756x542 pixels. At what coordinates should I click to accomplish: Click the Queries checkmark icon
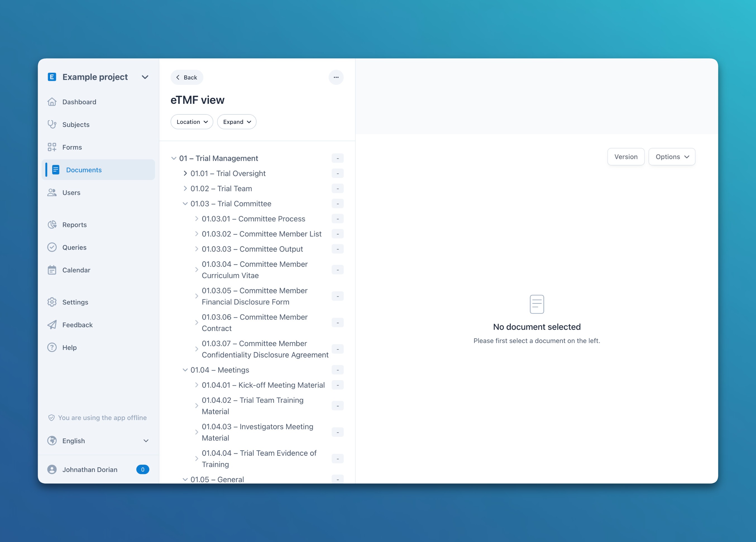click(x=52, y=247)
